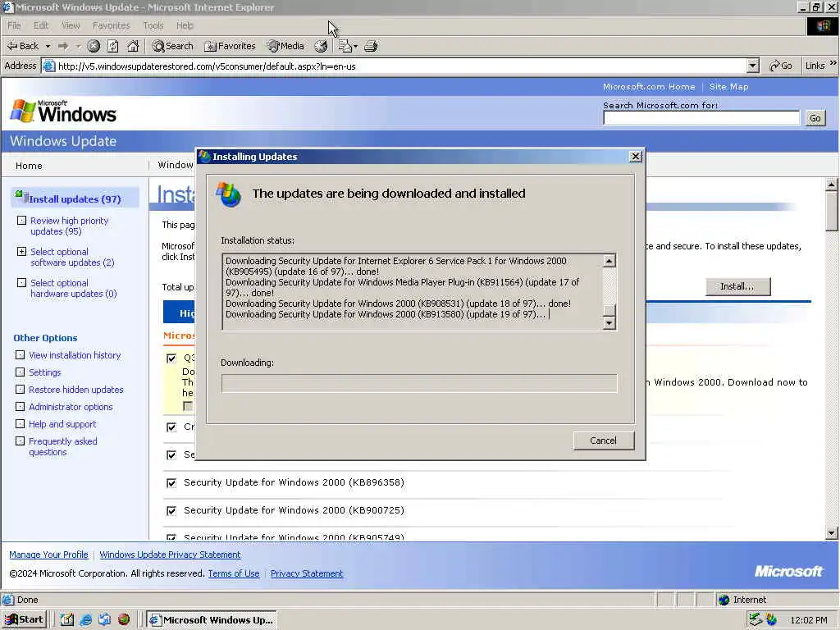840x630 pixels.
Task: Click the Site Map link
Action: point(728,87)
